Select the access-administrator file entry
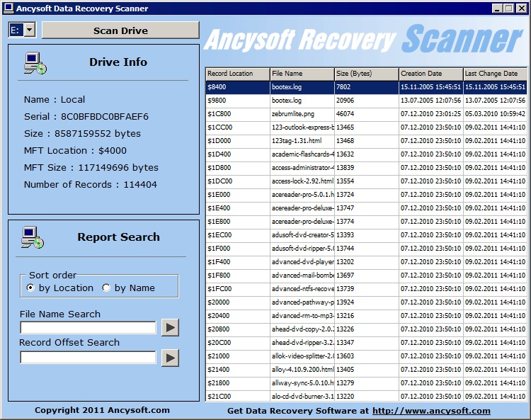This screenshot has height=420, width=531. click(x=302, y=168)
